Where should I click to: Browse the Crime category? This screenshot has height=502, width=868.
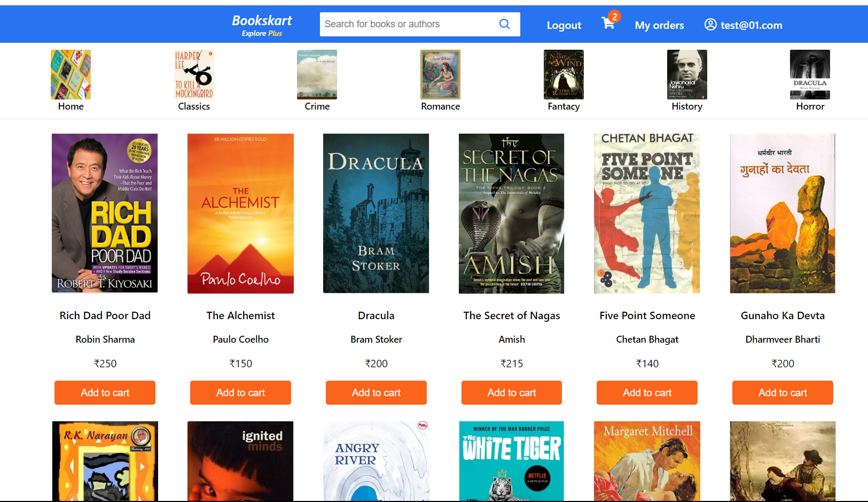click(317, 75)
